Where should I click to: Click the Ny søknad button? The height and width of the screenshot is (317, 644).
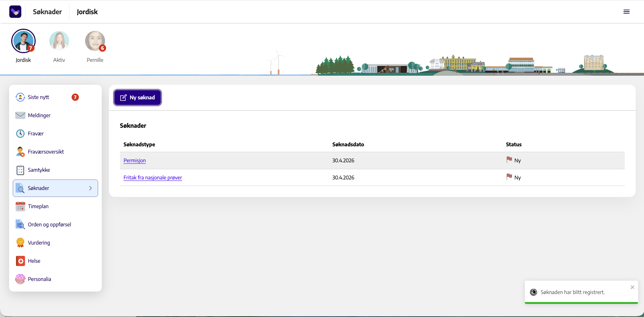point(137,98)
